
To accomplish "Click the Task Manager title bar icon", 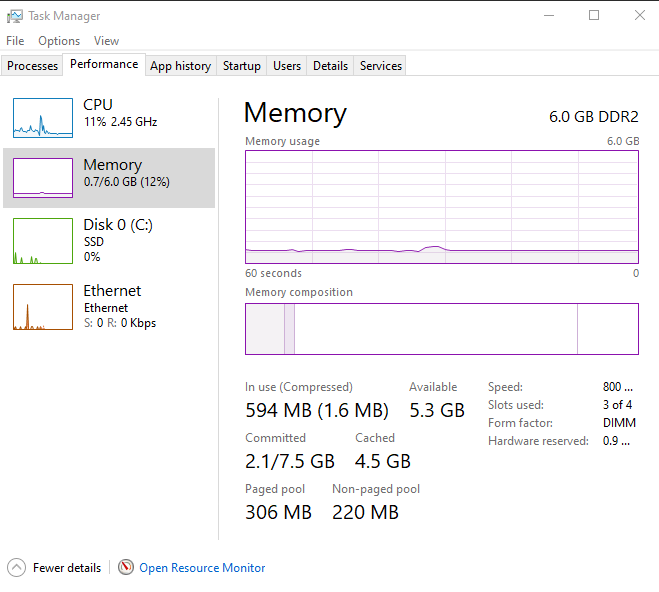I will (x=15, y=16).
